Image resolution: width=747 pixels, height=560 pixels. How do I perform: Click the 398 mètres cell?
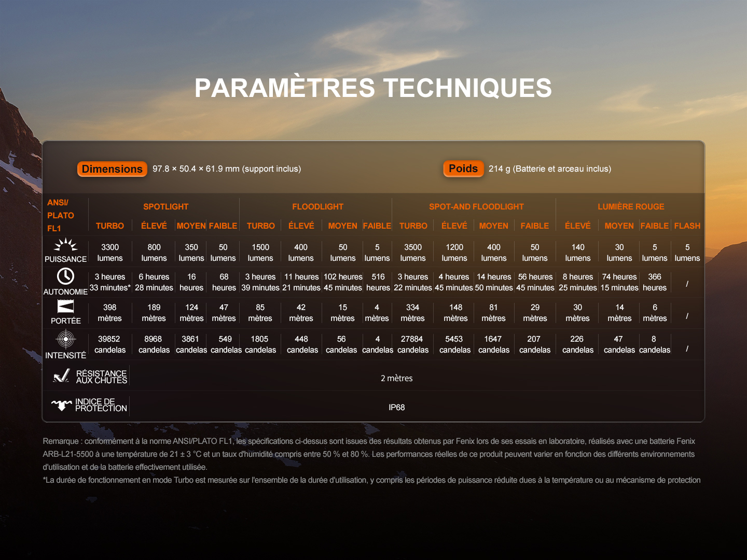[109, 313]
